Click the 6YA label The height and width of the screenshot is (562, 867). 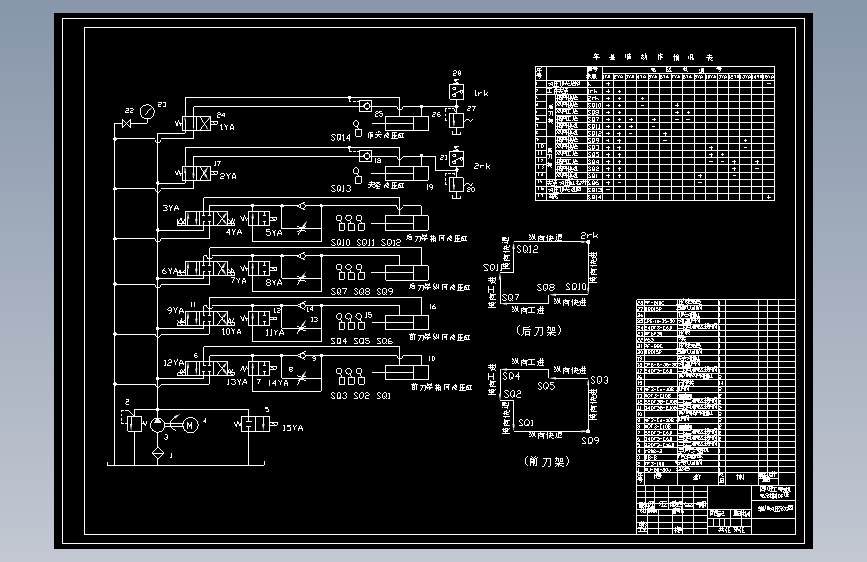(170, 271)
